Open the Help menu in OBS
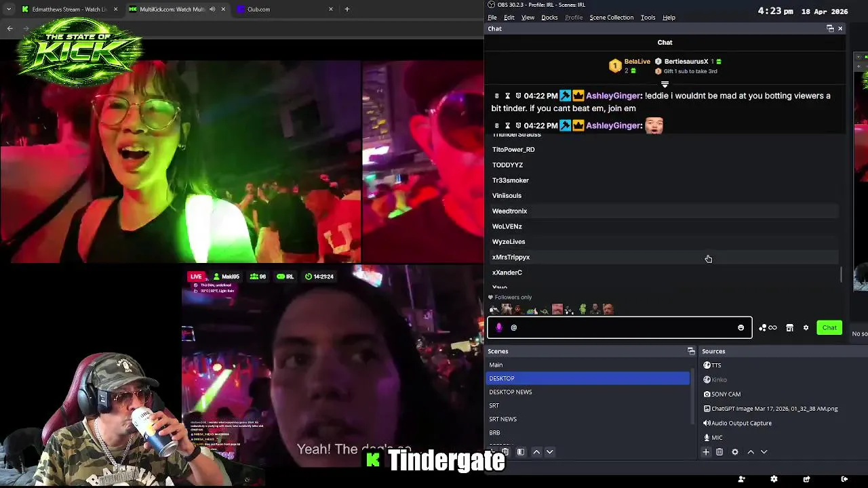Viewport: 868px width, 488px height. (669, 18)
